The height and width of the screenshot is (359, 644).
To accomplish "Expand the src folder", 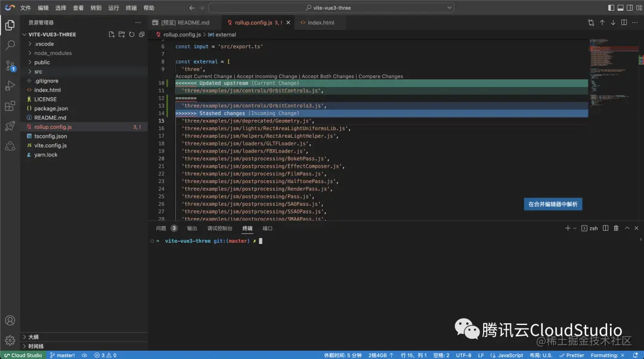I will pyautogui.click(x=38, y=72).
